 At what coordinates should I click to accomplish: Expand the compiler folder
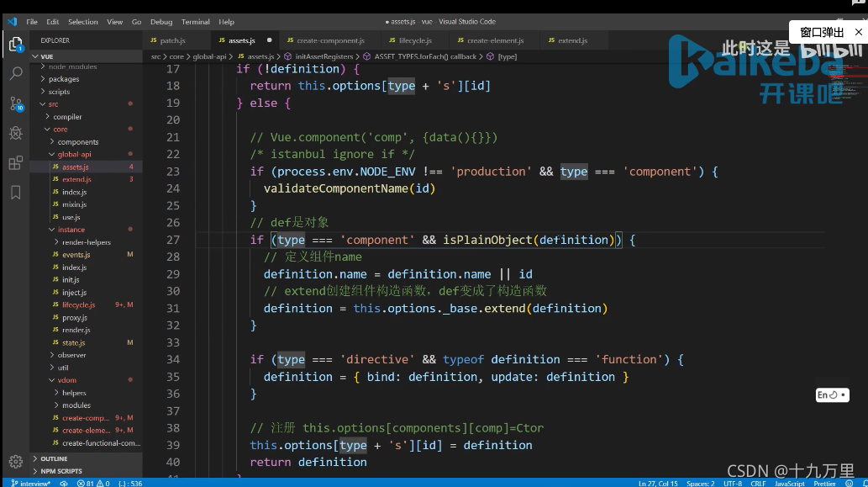tap(86, 117)
